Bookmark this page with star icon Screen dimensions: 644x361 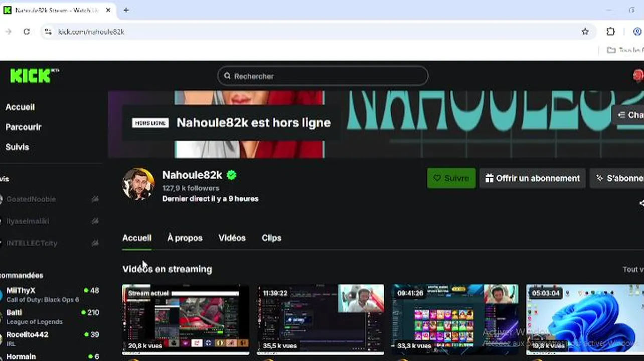tap(585, 32)
